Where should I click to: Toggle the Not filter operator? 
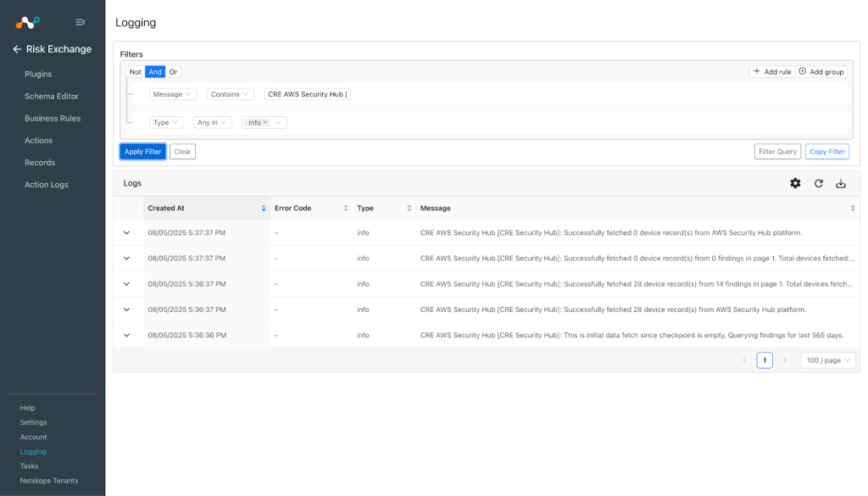coord(135,72)
